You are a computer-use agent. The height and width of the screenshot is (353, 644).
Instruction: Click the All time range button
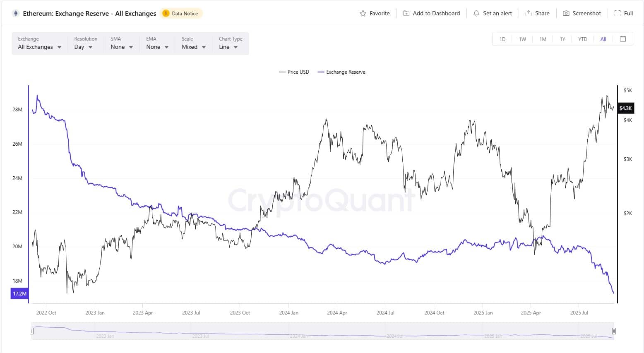[603, 38]
